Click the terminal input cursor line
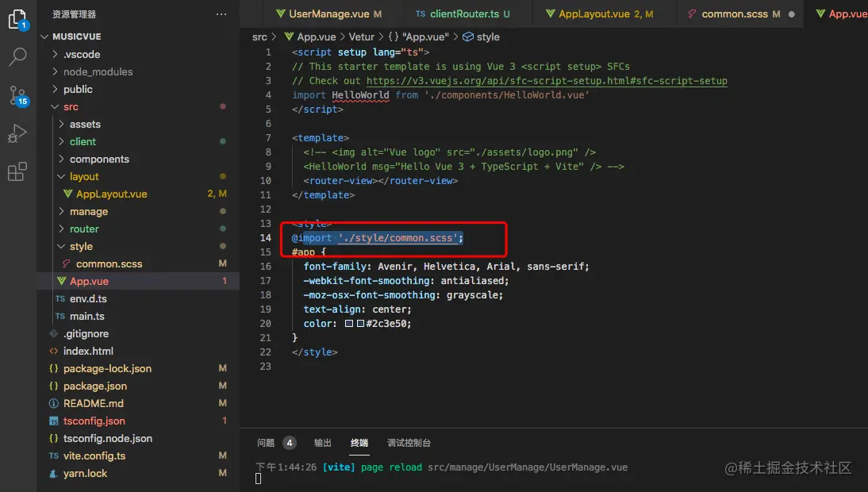The image size is (868, 492). pyautogui.click(x=259, y=479)
